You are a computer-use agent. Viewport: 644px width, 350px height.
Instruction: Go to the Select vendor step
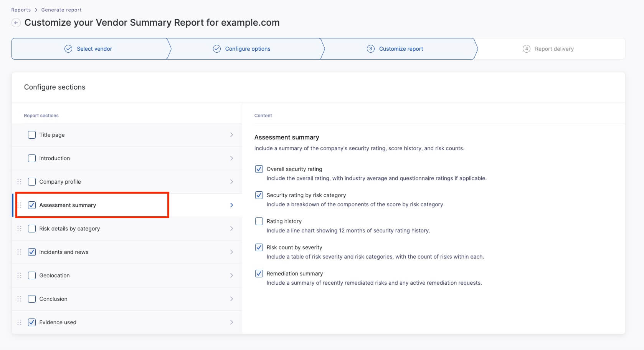pyautogui.click(x=91, y=49)
